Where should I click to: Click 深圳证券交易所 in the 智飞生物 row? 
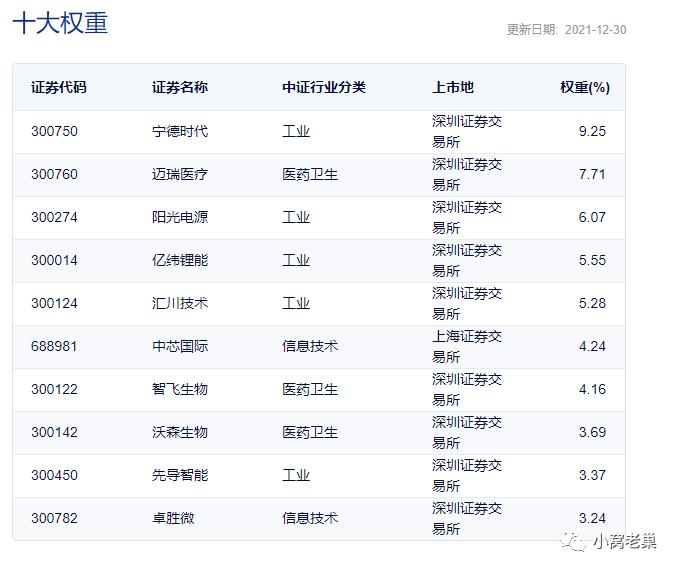tap(467, 389)
